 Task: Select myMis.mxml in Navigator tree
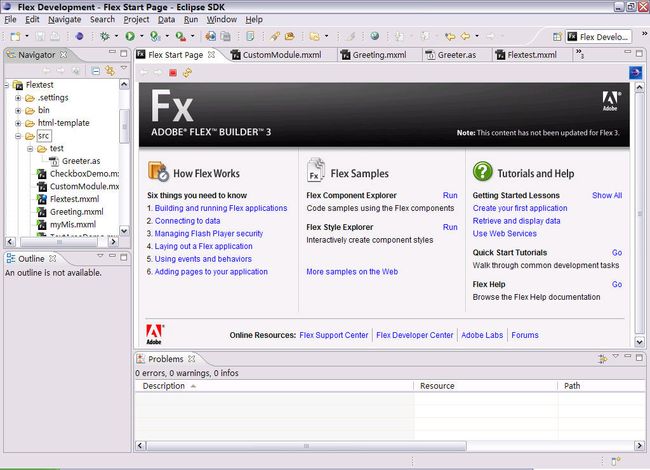point(73,224)
